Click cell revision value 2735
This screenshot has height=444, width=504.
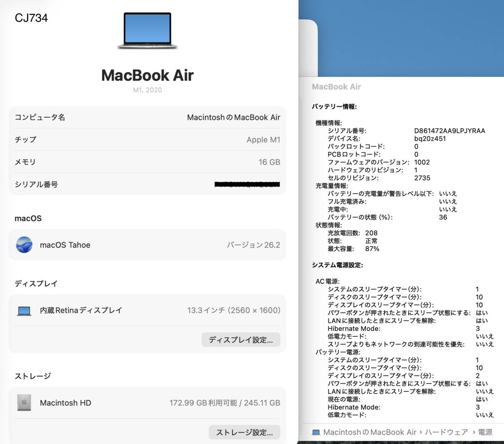coord(422,178)
